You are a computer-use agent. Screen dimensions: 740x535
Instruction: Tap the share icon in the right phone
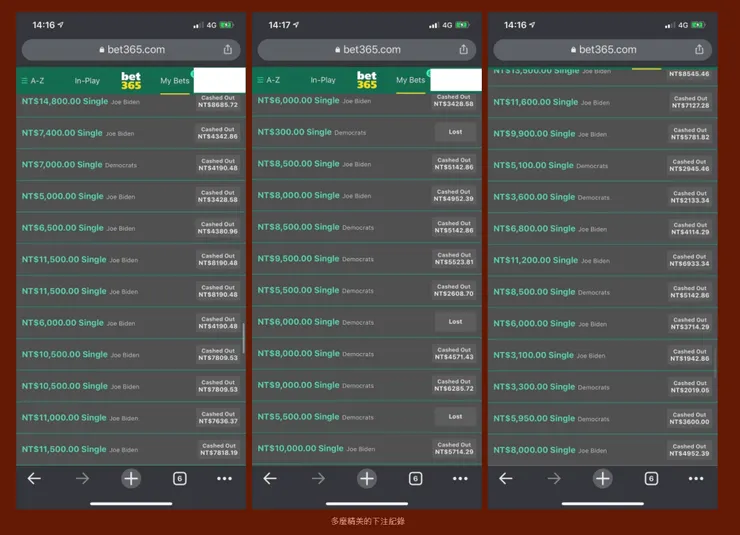699,49
